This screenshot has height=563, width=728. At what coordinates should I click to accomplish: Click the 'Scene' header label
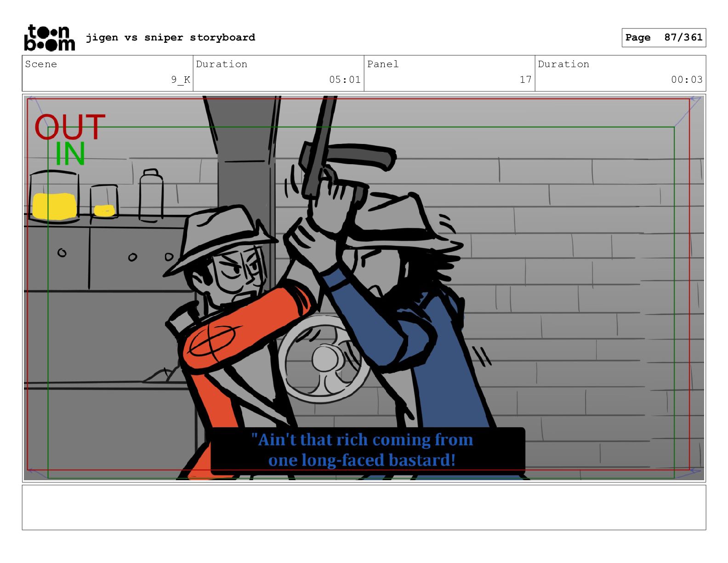pos(41,64)
